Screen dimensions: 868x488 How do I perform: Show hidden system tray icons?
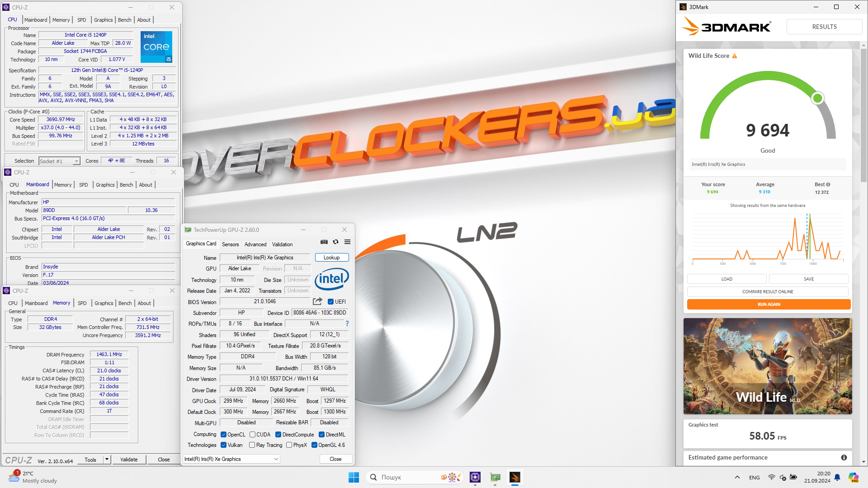(737, 477)
